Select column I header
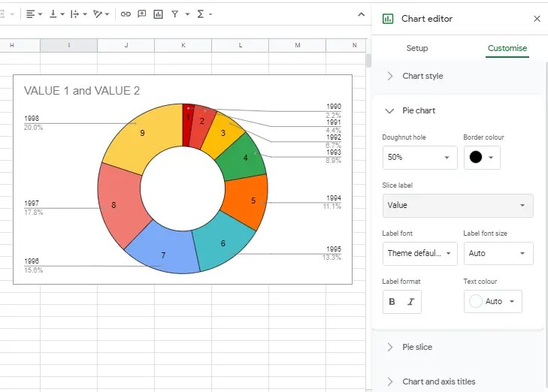This screenshot has width=548, height=392. pos(68,45)
